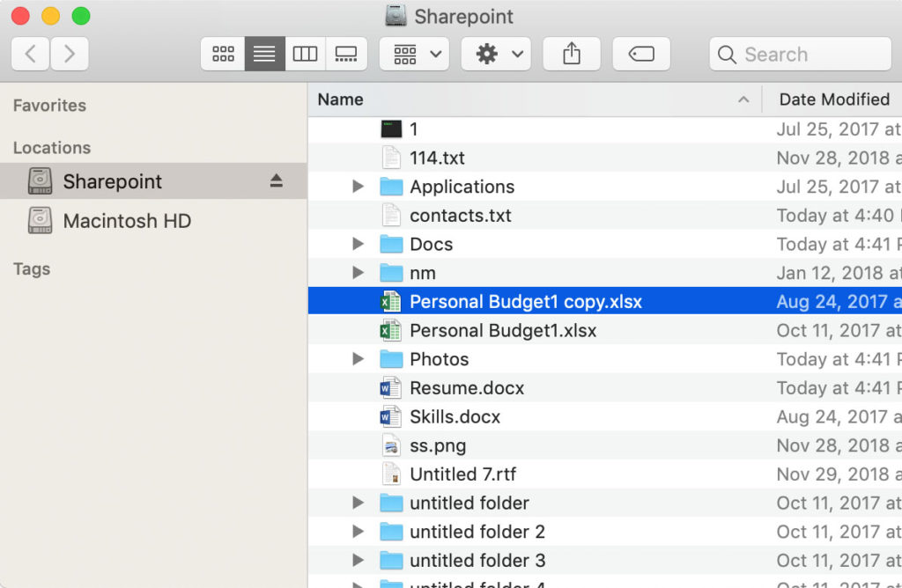The height and width of the screenshot is (588, 902).
Task: Eject the Sharepoint volume
Action: [276, 181]
